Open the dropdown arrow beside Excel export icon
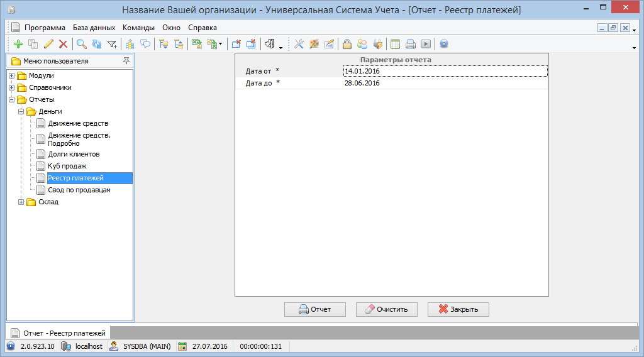The height and width of the screenshot is (357, 644). [221, 45]
